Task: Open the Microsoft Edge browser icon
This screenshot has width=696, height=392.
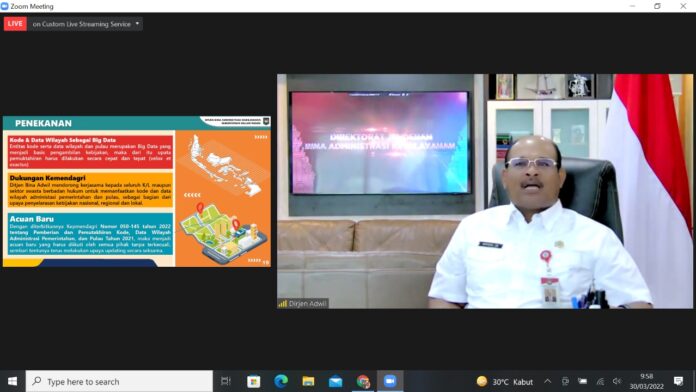Action: coord(281,381)
